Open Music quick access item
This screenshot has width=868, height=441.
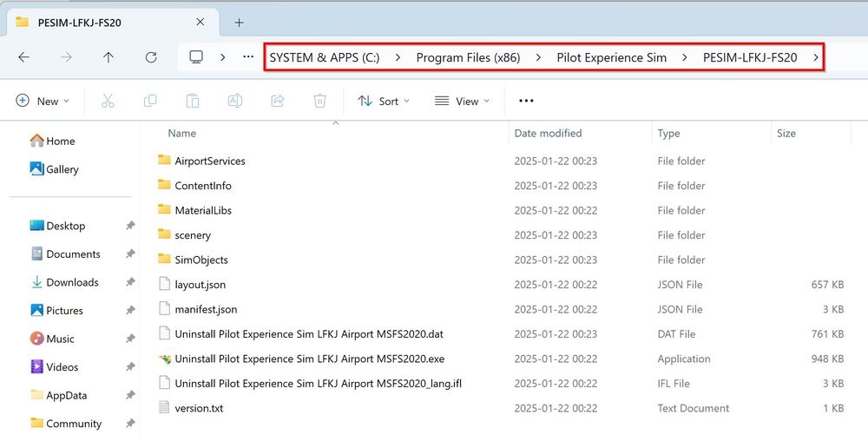[52, 339]
